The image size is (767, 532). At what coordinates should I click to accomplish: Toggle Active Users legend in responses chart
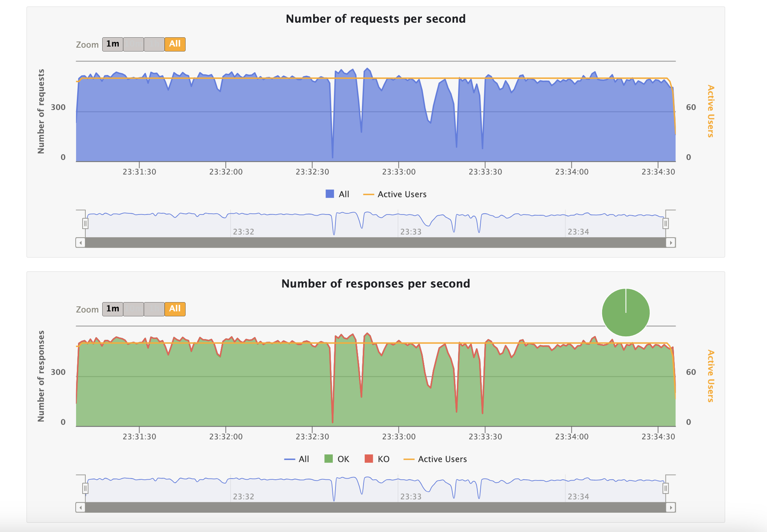coord(435,459)
